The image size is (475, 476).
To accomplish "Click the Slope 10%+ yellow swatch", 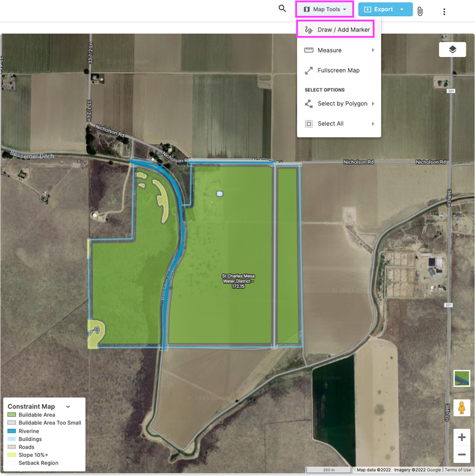I will click(12, 455).
